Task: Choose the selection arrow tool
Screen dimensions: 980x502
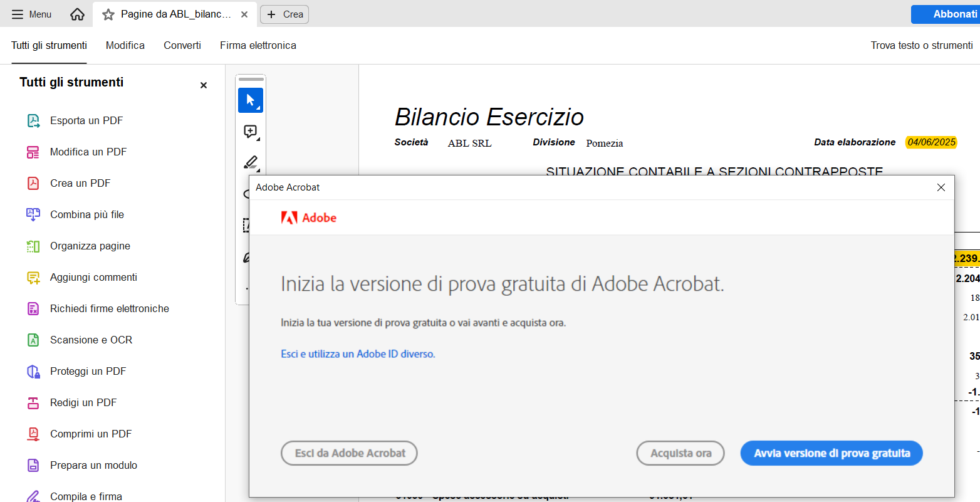Action: 251,100
